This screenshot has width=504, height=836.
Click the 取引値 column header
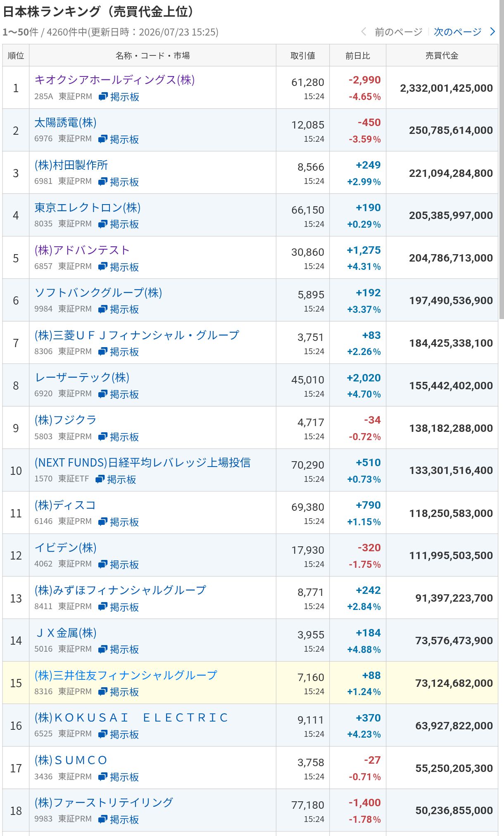tap(303, 55)
